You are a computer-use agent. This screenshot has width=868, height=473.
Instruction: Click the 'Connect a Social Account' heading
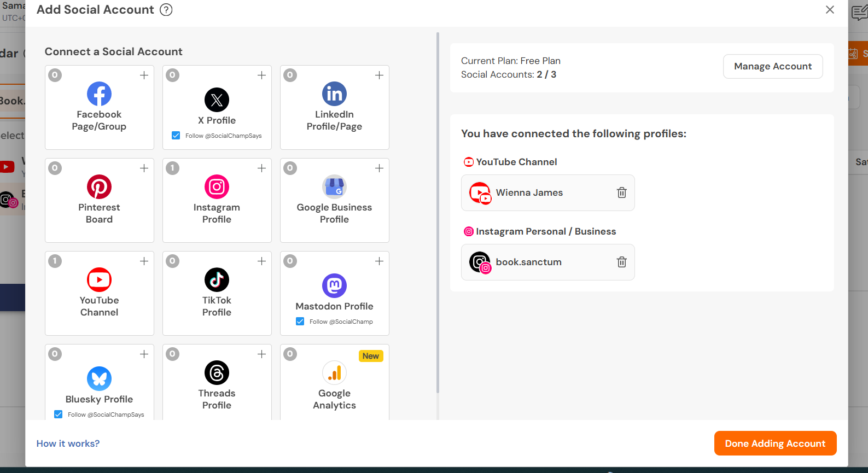[114, 51]
